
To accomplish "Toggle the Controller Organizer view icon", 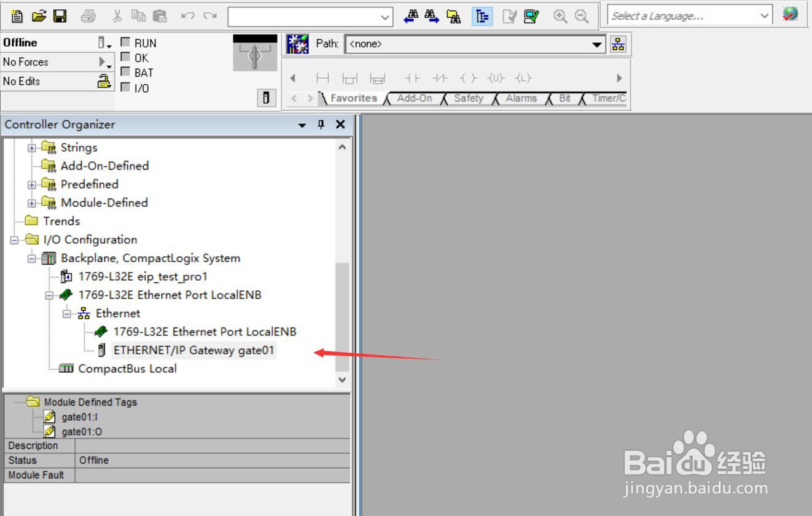I will pyautogui.click(x=482, y=17).
